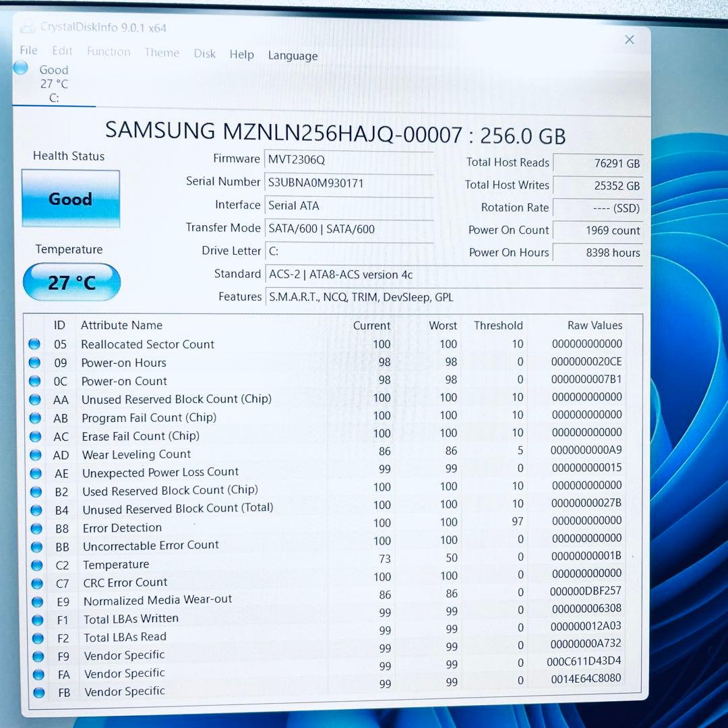This screenshot has width=728, height=728.
Task: Click the status dot beside Uncorrectable Error Count
Action: (35, 547)
